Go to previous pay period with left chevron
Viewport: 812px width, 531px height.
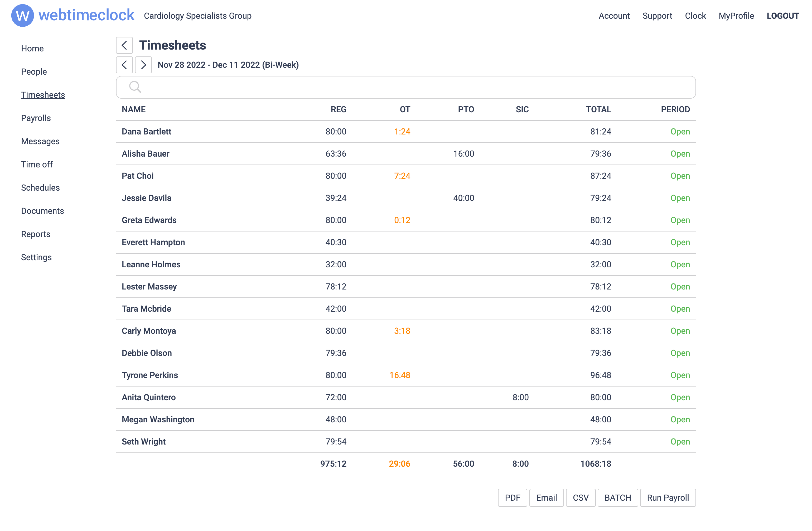[x=124, y=65]
